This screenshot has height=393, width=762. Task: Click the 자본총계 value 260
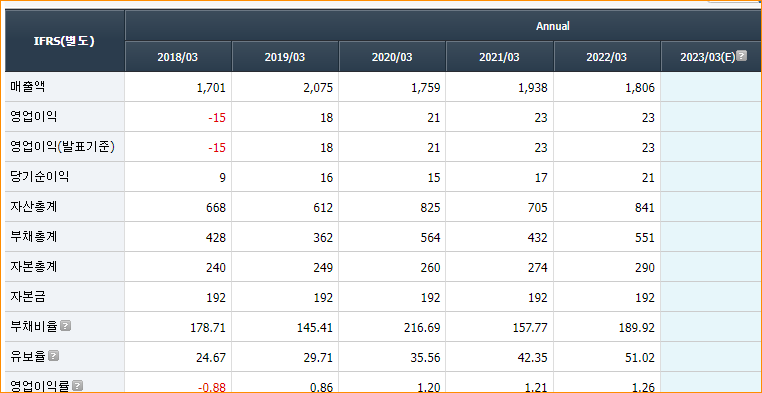(x=431, y=268)
